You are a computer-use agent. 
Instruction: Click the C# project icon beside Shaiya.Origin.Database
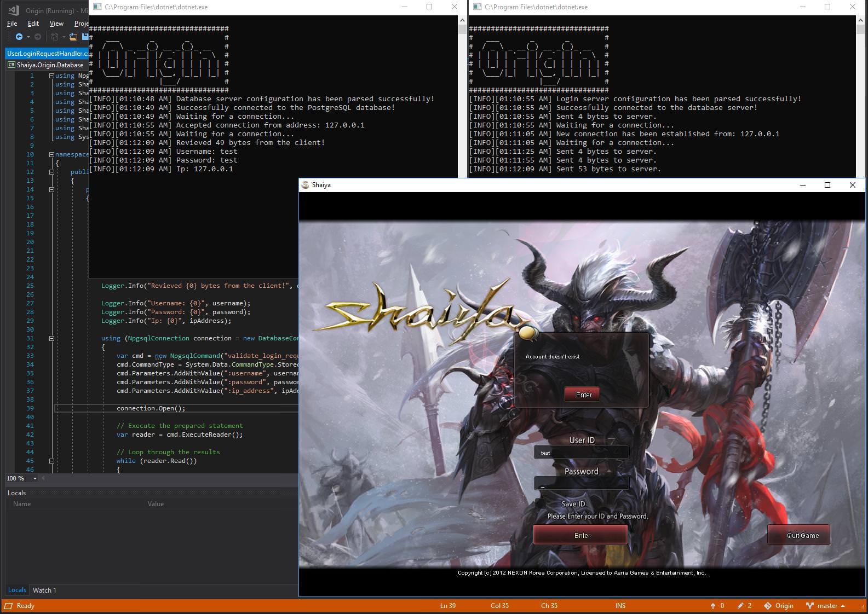[12, 65]
